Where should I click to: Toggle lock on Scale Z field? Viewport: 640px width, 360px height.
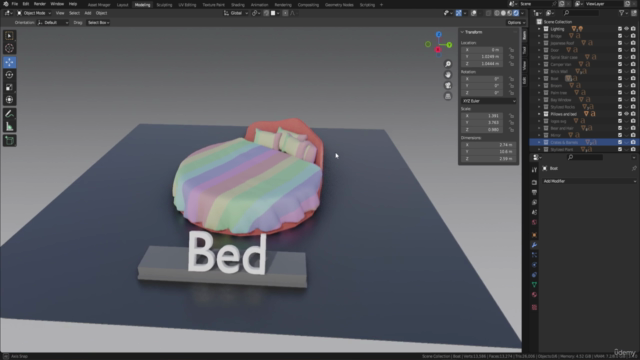[511, 130]
